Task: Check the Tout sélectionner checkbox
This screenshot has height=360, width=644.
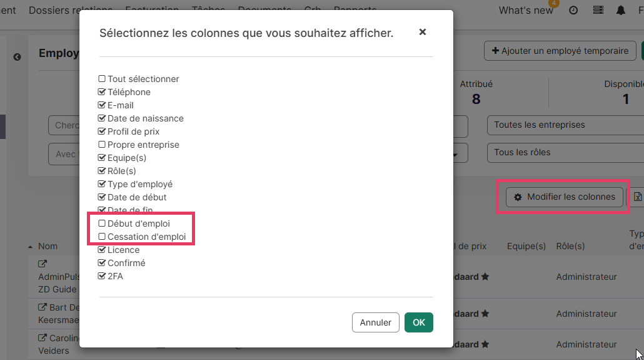Action: [102, 79]
